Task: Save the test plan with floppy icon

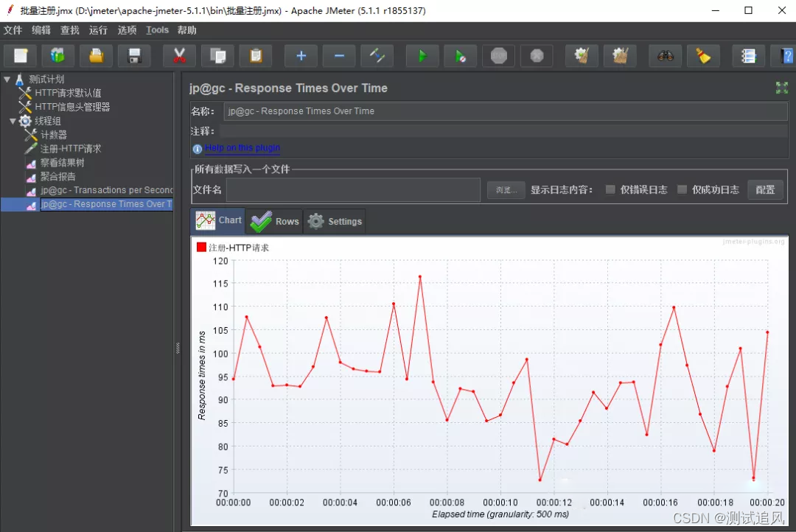Action: click(134, 56)
